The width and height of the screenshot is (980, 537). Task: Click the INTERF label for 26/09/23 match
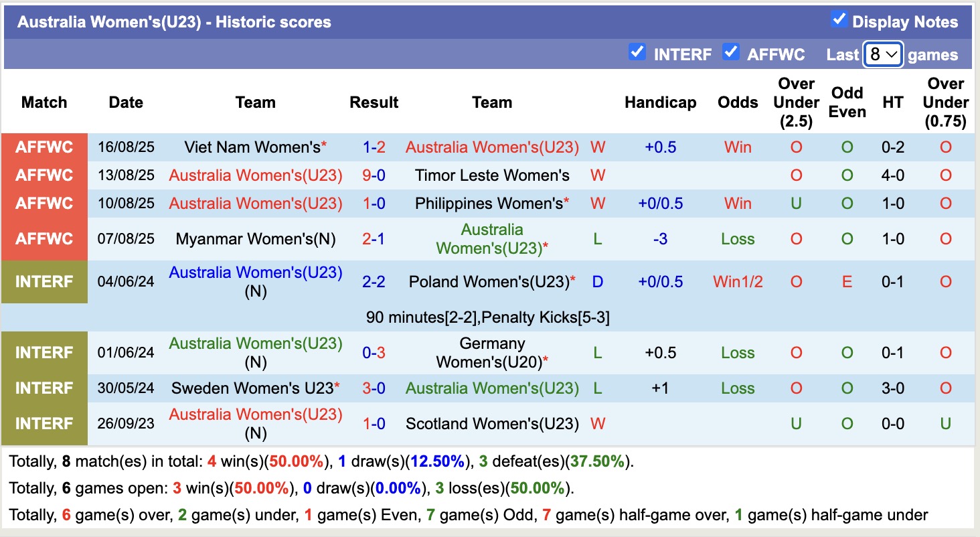coord(44,424)
